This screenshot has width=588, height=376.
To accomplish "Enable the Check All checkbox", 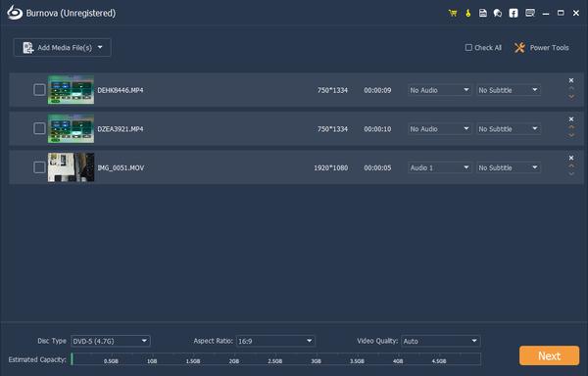I will point(468,48).
